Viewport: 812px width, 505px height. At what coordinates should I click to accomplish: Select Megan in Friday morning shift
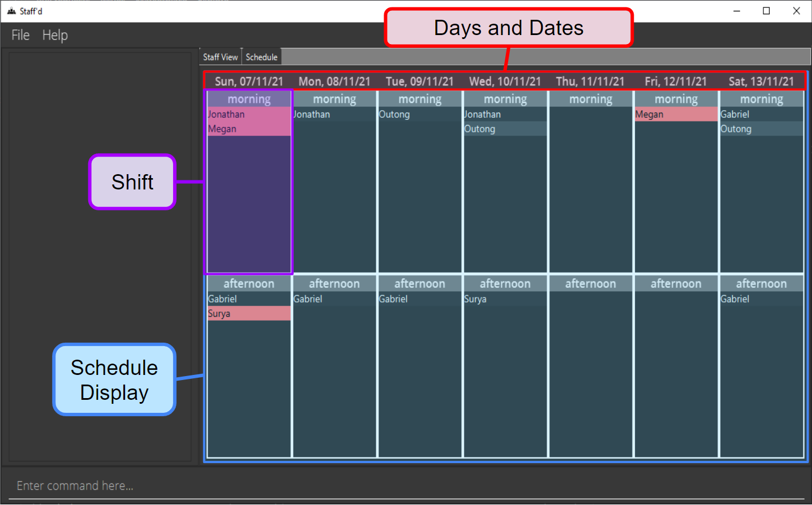[x=676, y=114]
